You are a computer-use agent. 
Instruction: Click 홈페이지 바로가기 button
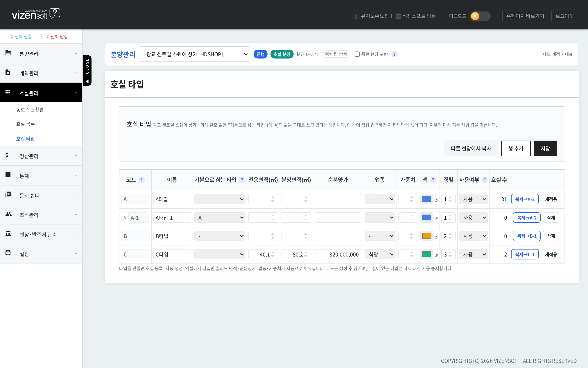click(525, 16)
